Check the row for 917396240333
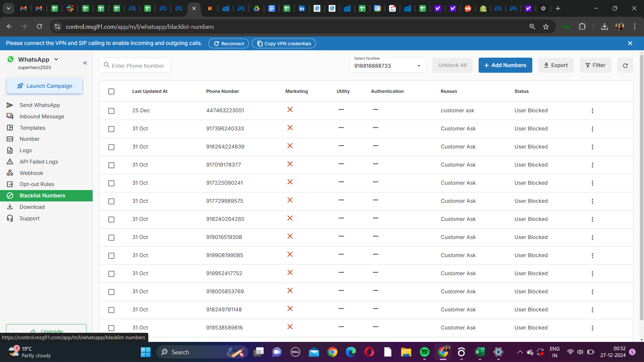The width and height of the screenshot is (644, 362). (x=111, y=129)
